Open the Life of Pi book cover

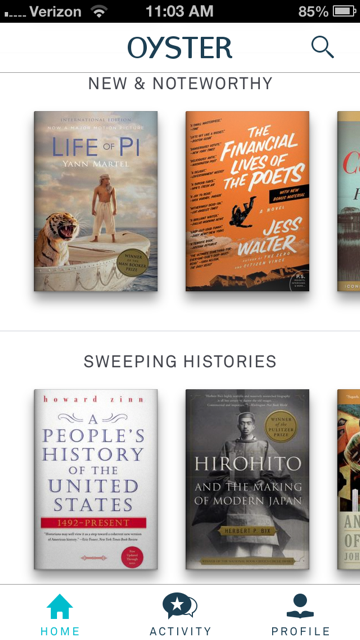tap(96, 201)
